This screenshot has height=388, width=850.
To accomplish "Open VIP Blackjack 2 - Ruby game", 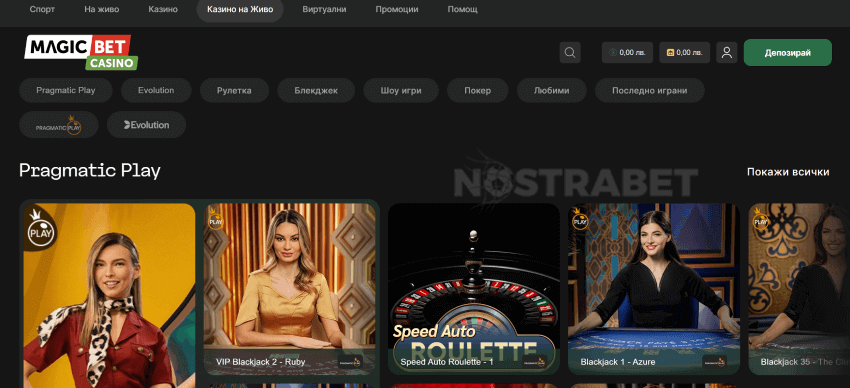I will [289, 289].
